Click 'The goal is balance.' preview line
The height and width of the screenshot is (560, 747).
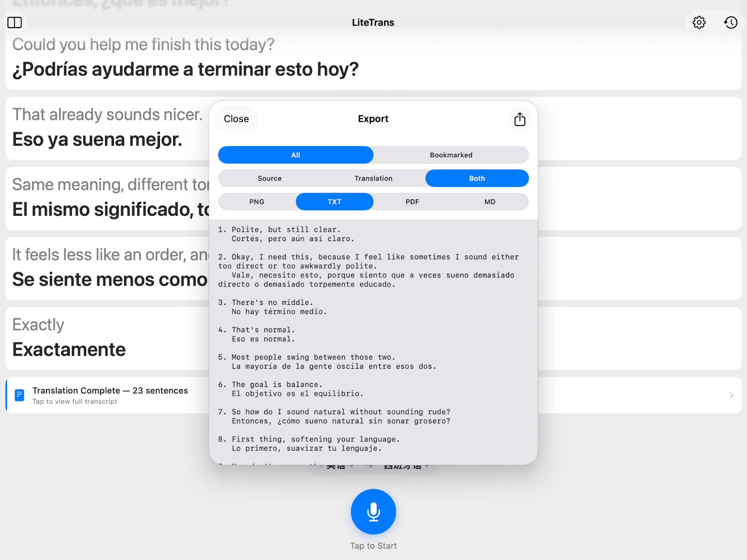point(277,385)
